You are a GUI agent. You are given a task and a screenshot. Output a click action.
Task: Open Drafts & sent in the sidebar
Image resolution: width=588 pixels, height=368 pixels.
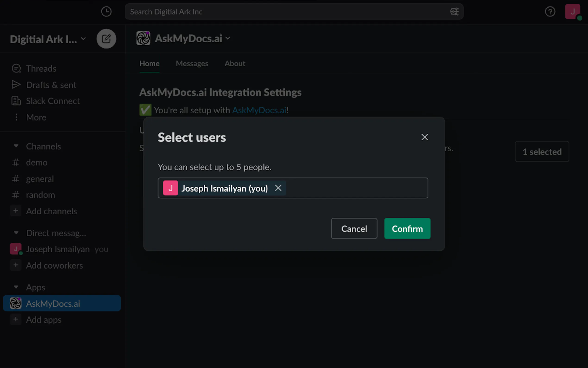(x=51, y=85)
